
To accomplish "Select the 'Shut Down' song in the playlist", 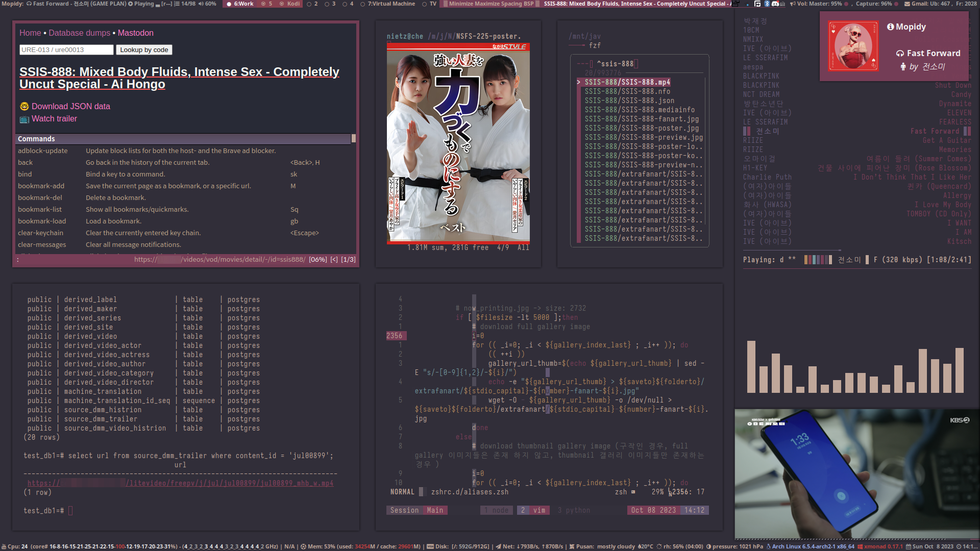I will [953, 85].
